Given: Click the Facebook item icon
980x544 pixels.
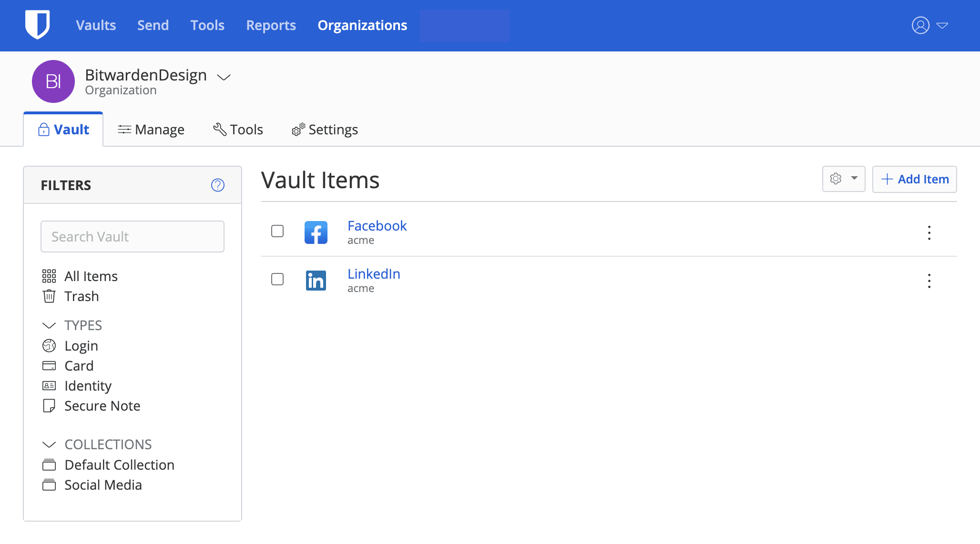Looking at the screenshot, I should [x=316, y=232].
